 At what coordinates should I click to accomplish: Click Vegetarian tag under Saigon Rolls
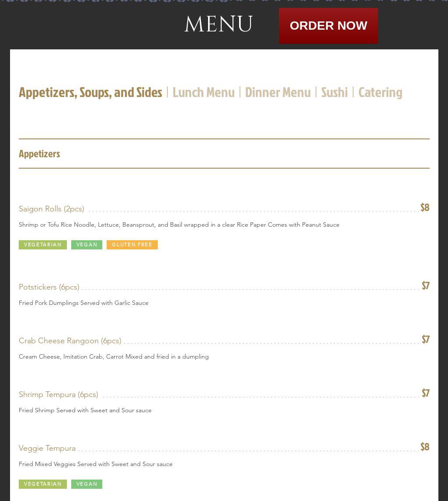coord(43,245)
